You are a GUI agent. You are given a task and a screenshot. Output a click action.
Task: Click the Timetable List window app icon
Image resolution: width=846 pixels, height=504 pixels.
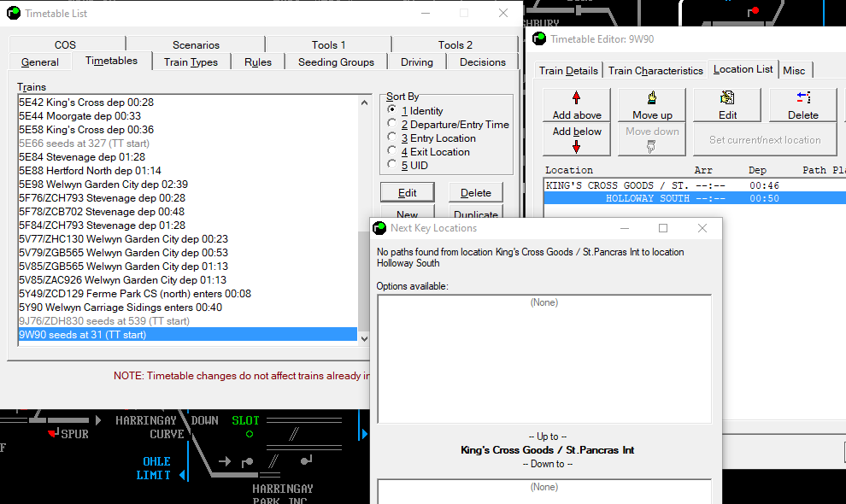[14, 13]
